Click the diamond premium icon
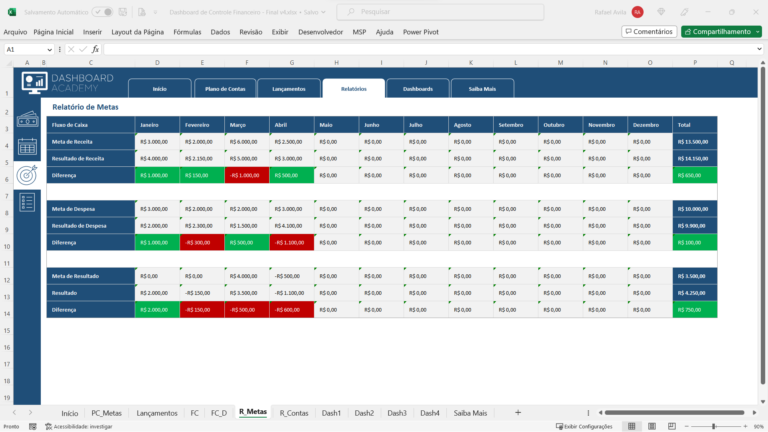Viewport: 768px width, 432px height. pyautogui.click(x=661, y=12)
